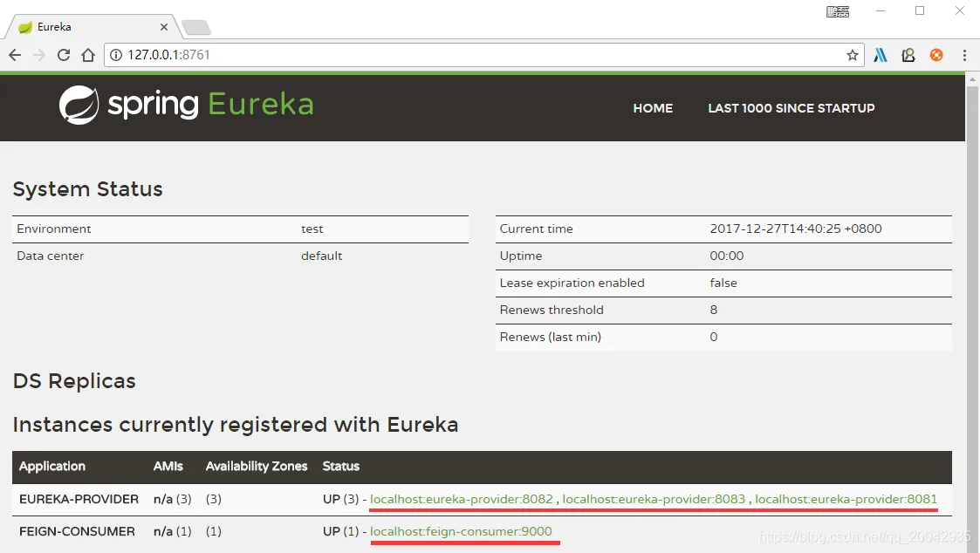Click the Renews threshold value 8
980x553 pixels.
(713, 310)
